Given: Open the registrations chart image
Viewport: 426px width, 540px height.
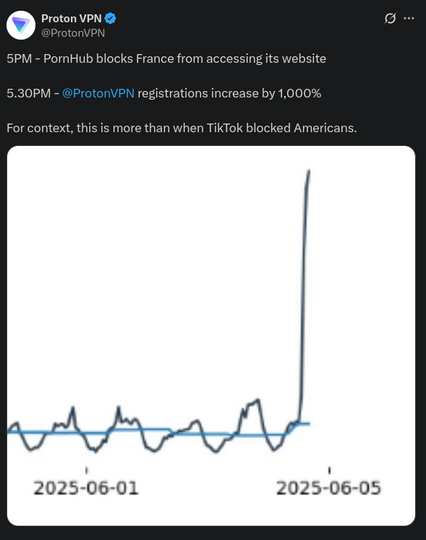Looking at the screenshot, I should [211, 336].
